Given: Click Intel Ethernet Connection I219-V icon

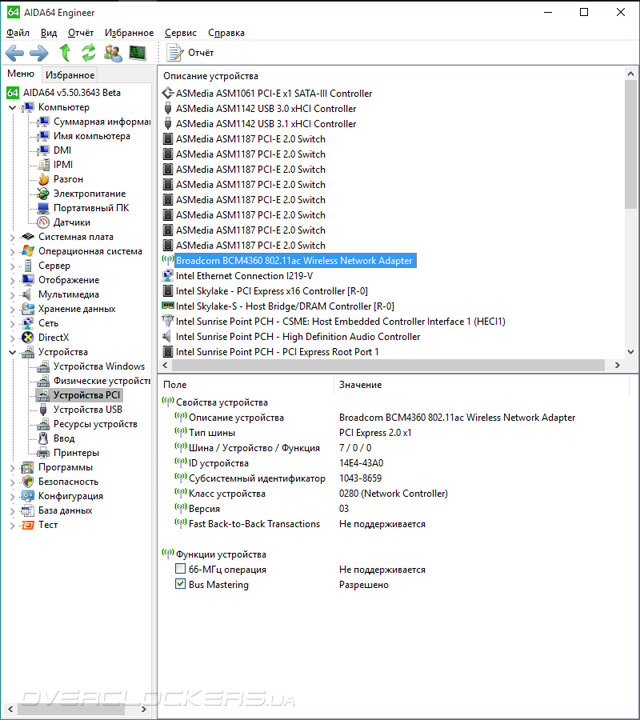Looking at the screenshot, I should (x=168, y=276).
